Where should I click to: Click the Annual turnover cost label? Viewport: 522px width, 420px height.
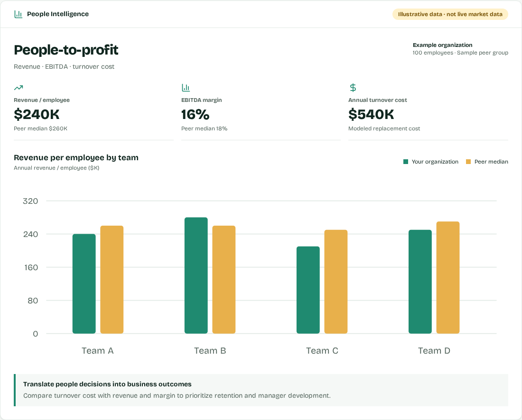pos(378,100)
